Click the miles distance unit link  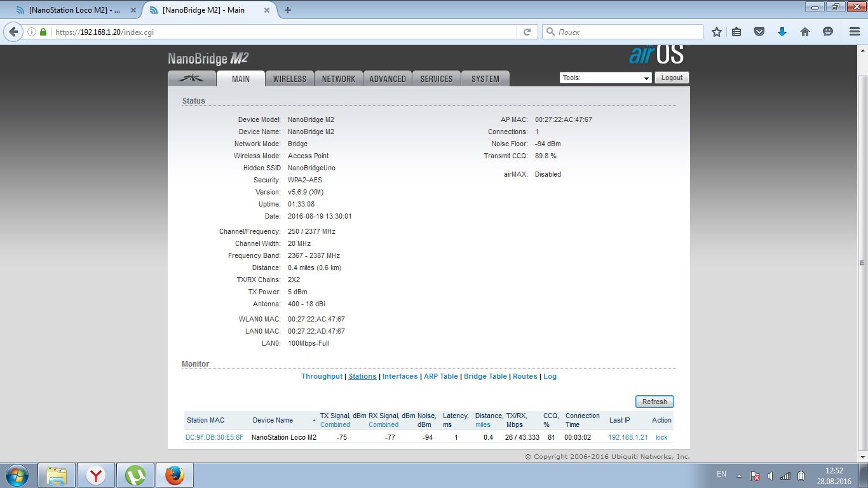pyautogui.click(x=483, y=424)
